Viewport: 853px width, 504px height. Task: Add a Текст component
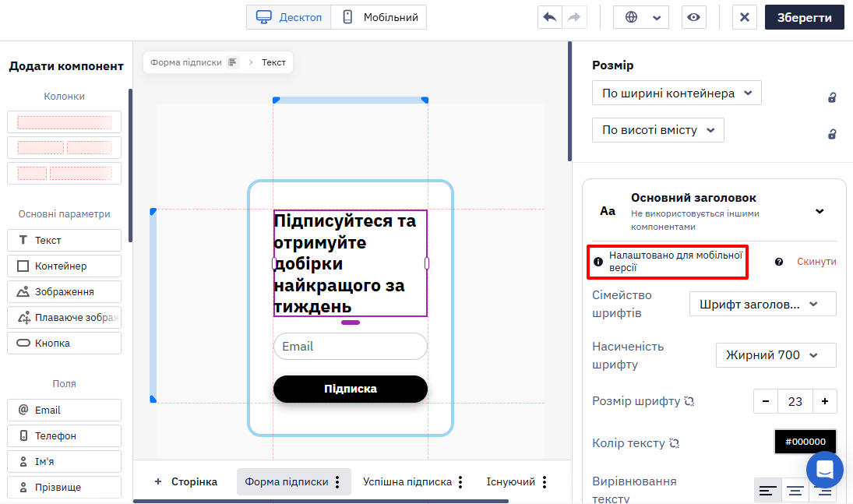(64, 240)
